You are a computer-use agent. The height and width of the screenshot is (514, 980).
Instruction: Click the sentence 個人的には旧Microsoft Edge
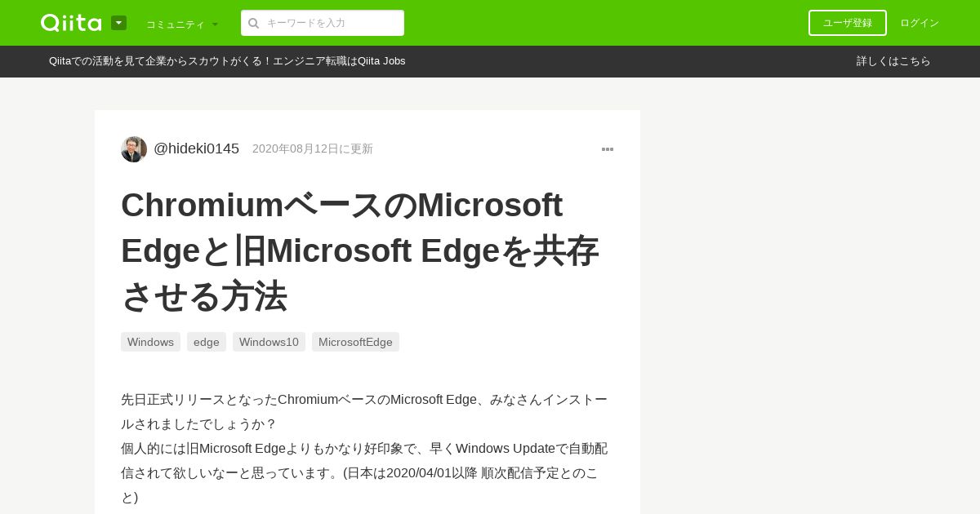tap(364, 473)
